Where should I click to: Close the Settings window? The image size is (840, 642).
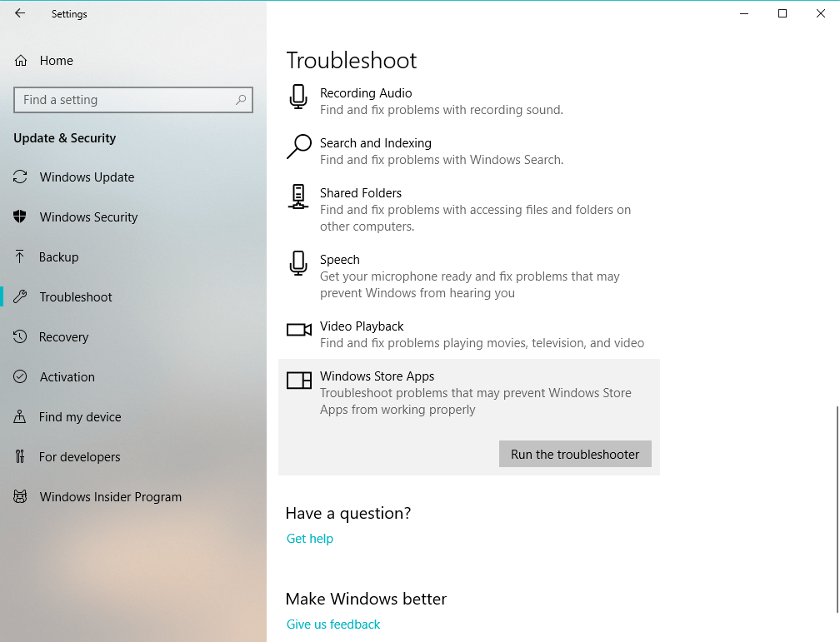pyautogui.click(x=821, y=13)
